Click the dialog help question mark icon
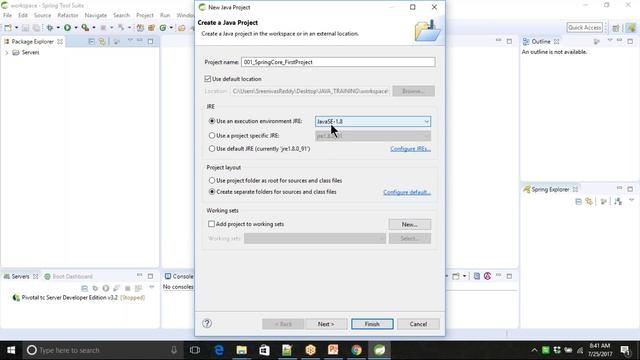 click(207, 323)
